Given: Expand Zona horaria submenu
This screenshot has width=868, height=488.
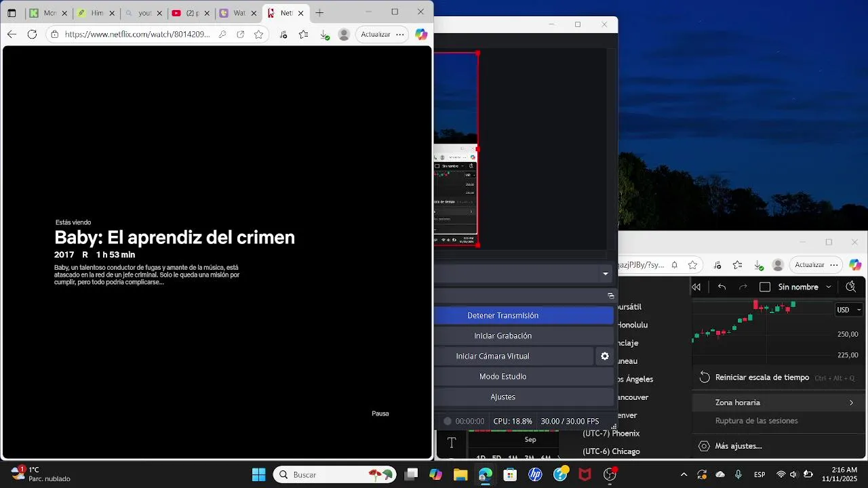Looking at the screenshot, I should [x=777, y=403].
